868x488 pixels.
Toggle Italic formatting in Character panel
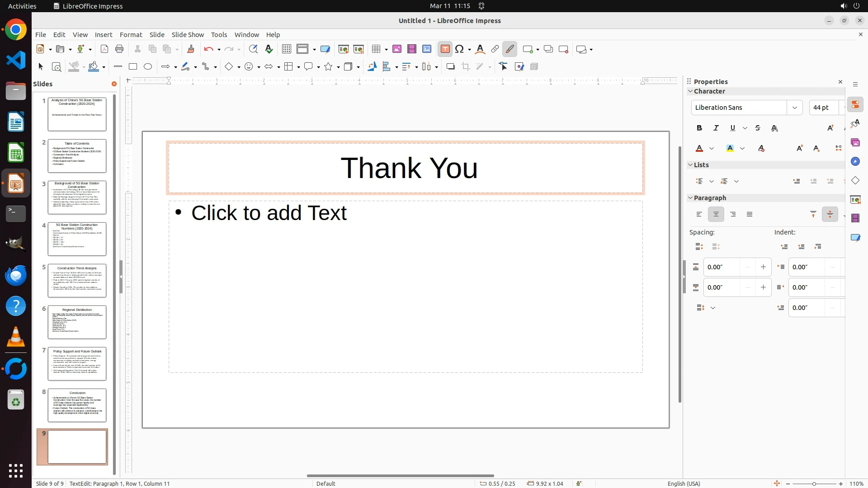pyautogui.click(x=716, y=128)
